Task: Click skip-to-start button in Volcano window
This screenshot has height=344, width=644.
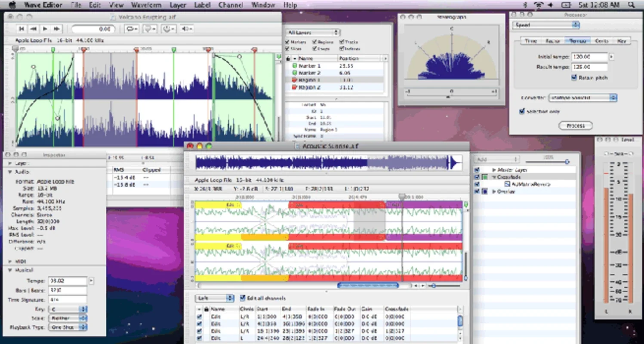Action: click(21, 29)
